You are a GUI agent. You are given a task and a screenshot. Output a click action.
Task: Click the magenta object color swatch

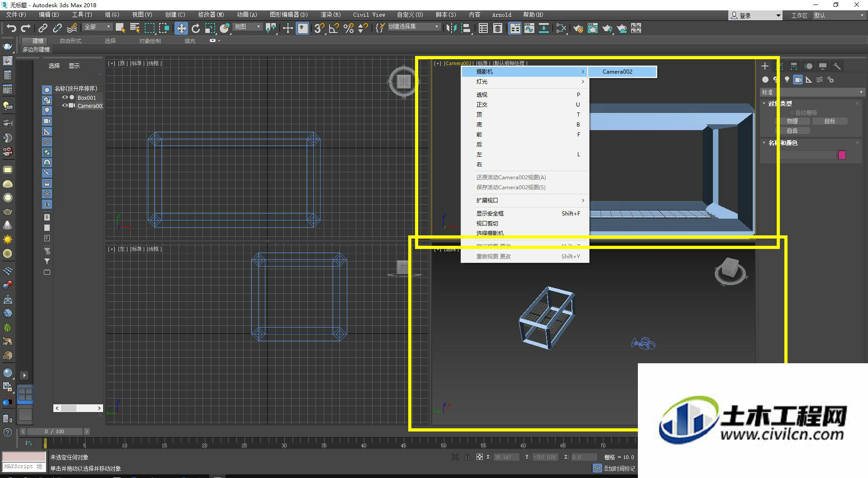point(842,155)
